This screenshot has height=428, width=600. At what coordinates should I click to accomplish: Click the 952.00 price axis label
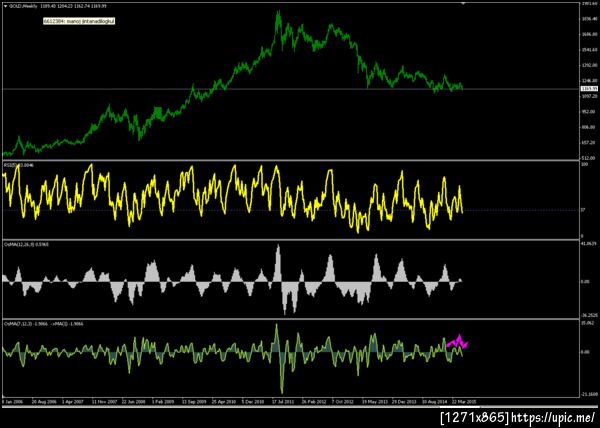coord(587,112)
